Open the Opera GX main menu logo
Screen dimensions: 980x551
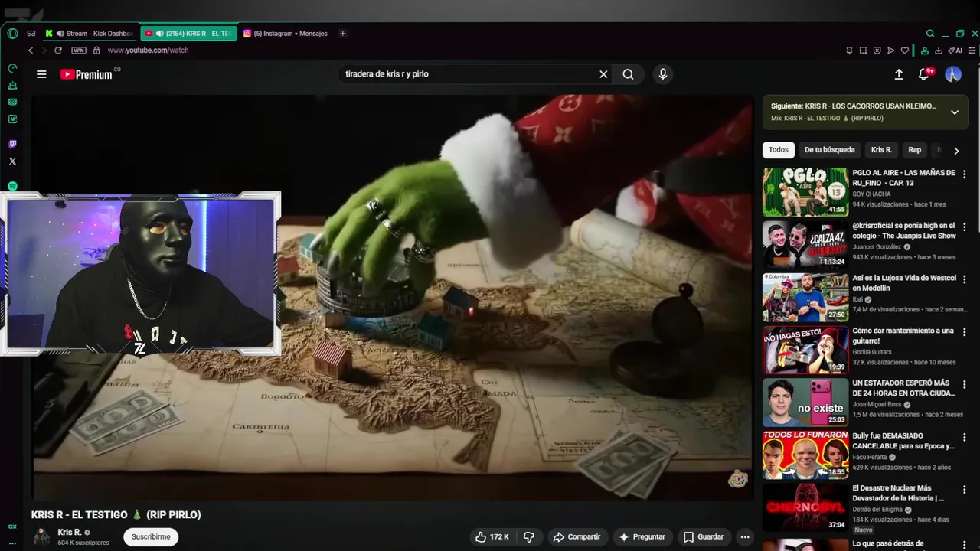(x=12, y=34)
